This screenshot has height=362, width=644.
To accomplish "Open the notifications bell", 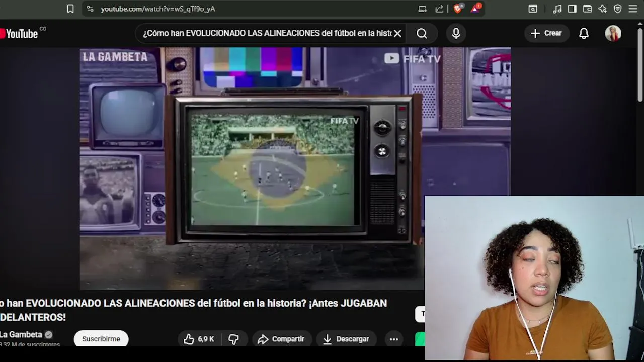I will point(584,33).
